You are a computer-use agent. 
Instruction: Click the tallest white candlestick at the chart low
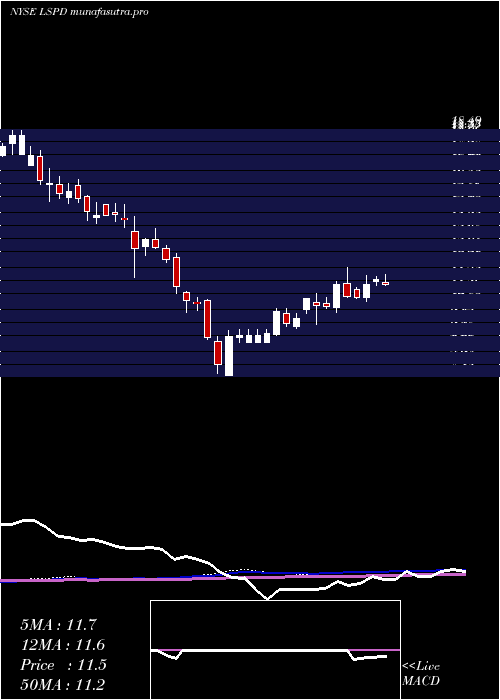pos(229,356)
